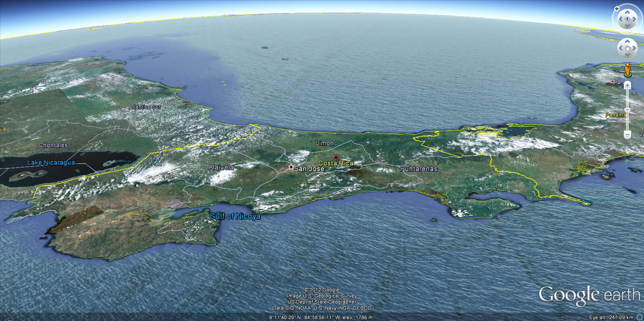Viewport: 644px width, 321px height.
Task: Click the North compass indicator on ring
Action: click(x=617, y=8)
